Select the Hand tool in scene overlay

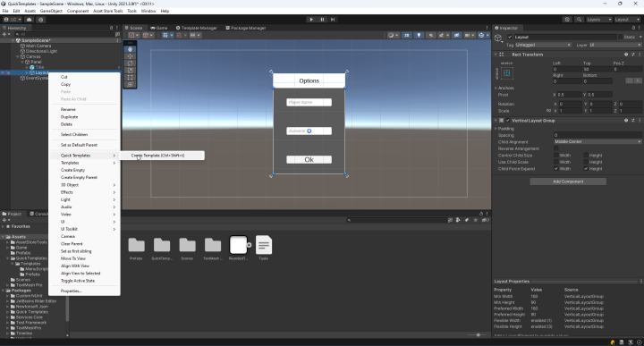pos(131,49)
